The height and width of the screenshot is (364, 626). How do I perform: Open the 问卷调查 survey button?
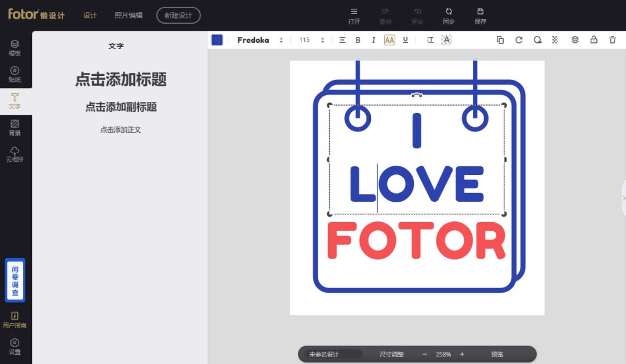15,280
